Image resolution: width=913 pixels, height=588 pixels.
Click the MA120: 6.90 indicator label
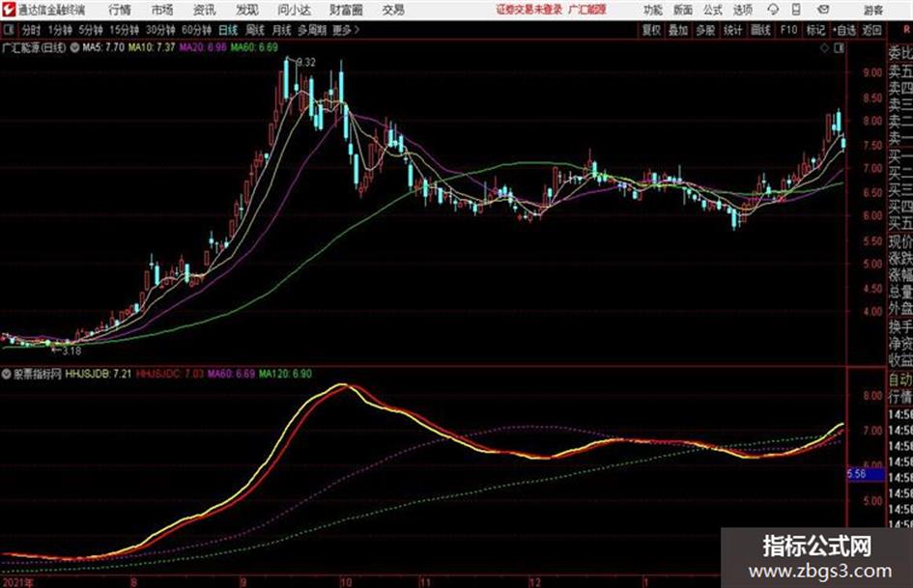[285, 374]
